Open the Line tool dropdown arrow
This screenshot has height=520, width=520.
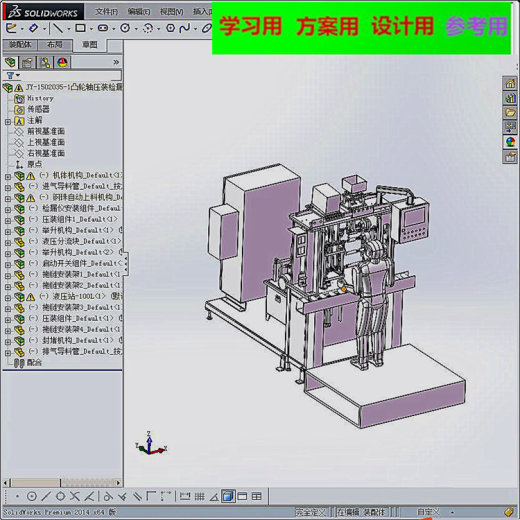point(69,29)
